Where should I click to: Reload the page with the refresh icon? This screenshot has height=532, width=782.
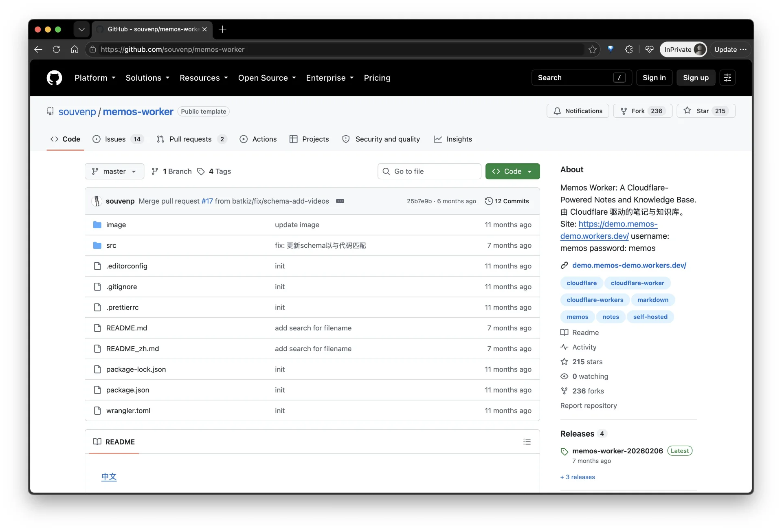(x=56, y=49)
